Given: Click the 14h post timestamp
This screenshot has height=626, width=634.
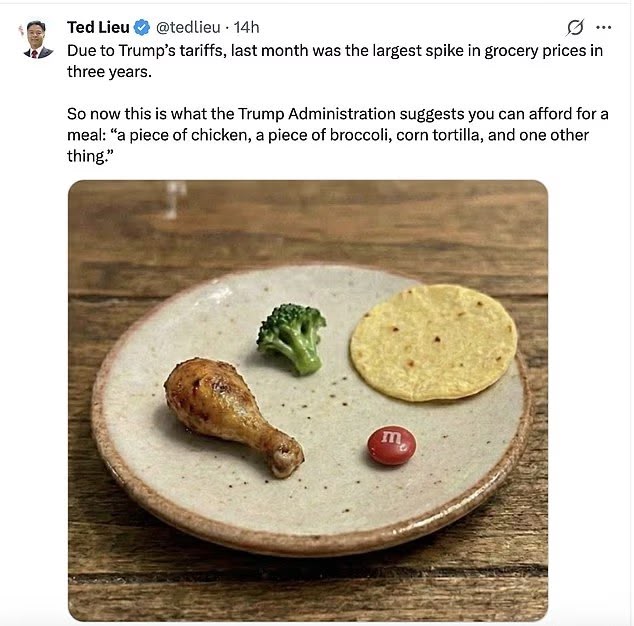Looking at the screenshot, I should pyautogui.click(x=246, y=27).
